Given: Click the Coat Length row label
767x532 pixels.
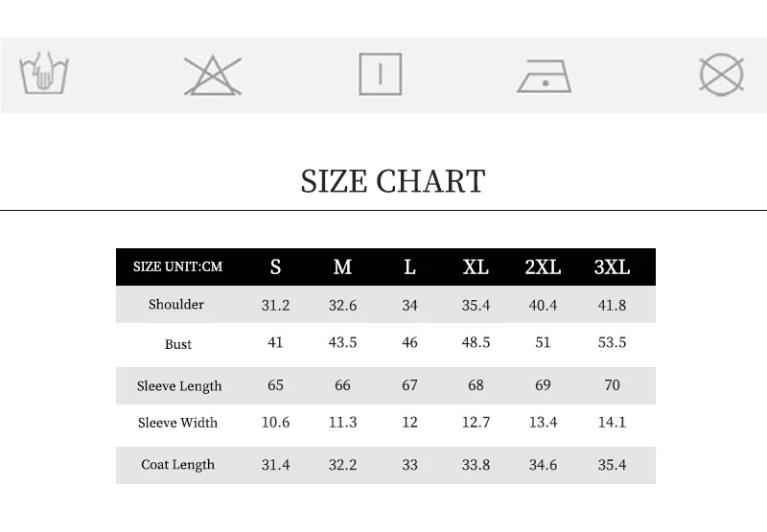Looking at the screenshot, I should click(x=177, y=465).
